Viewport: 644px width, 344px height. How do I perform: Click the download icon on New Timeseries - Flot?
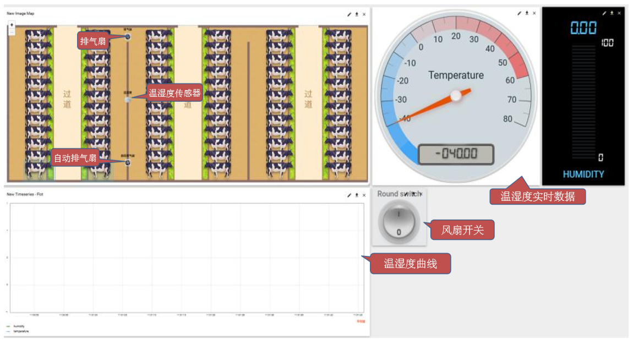tap(357, 195)
